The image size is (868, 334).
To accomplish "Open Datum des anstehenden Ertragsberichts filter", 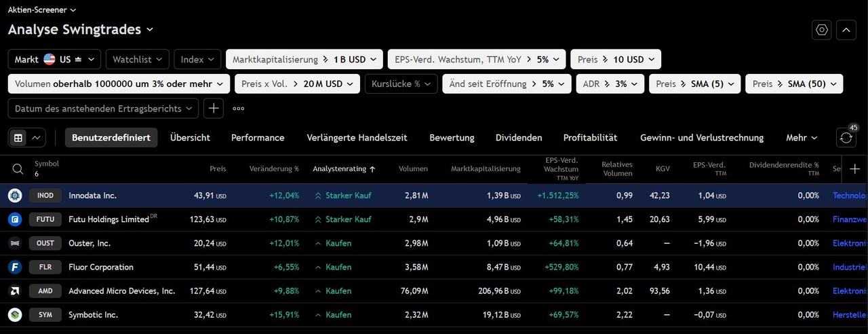I will point(103,108).
